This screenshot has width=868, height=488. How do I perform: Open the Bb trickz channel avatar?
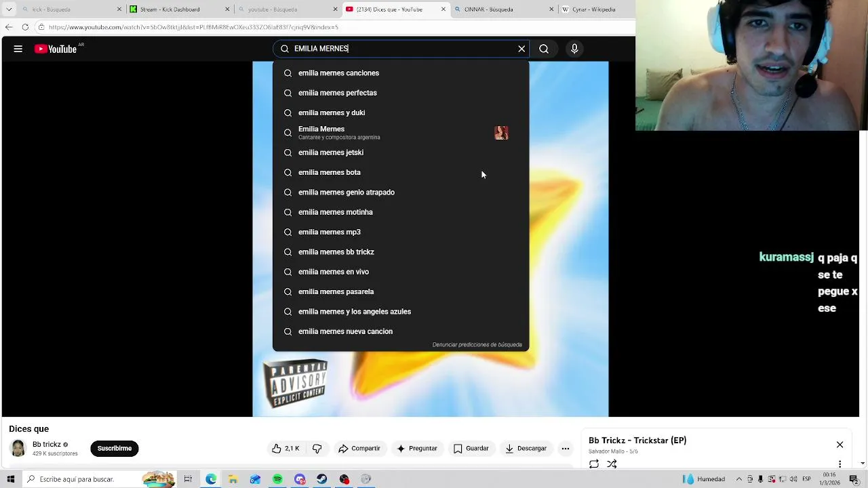18,448
